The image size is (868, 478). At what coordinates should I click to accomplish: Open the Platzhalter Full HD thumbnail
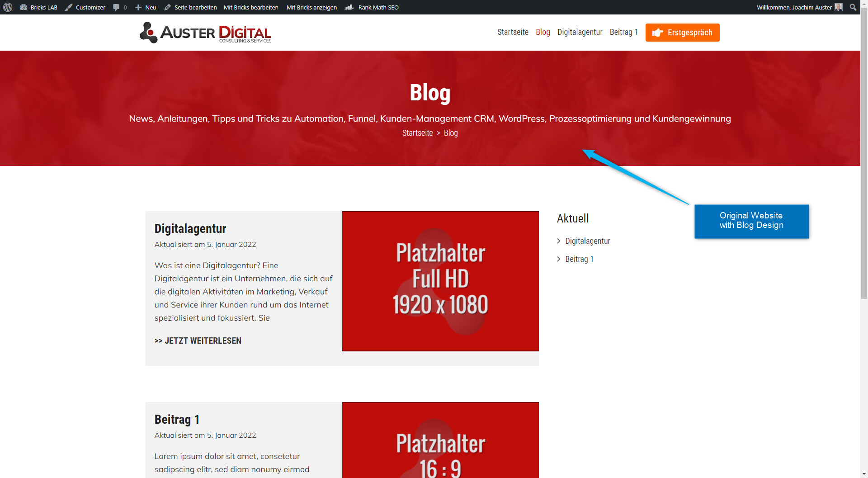(x=440, y=281)
